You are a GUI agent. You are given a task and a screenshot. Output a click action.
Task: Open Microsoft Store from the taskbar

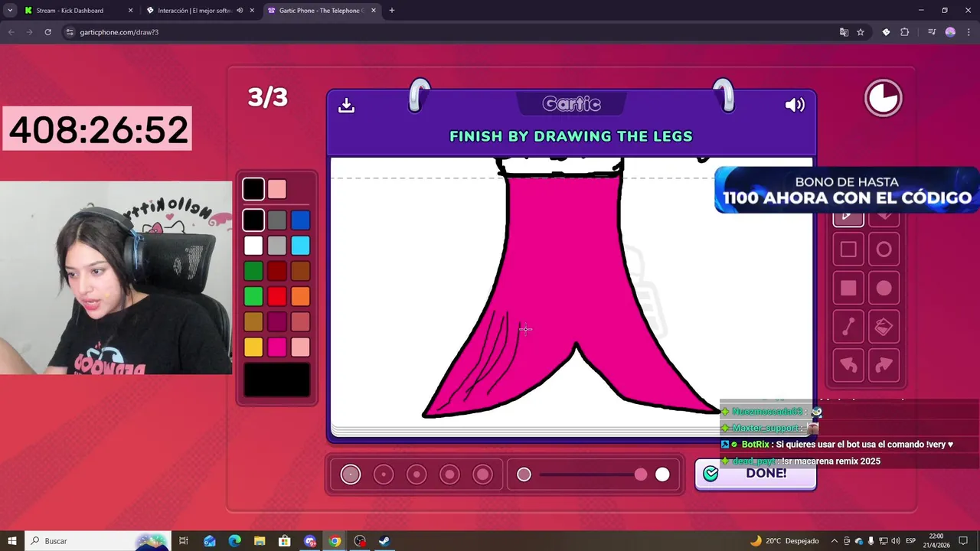[285, 541]
